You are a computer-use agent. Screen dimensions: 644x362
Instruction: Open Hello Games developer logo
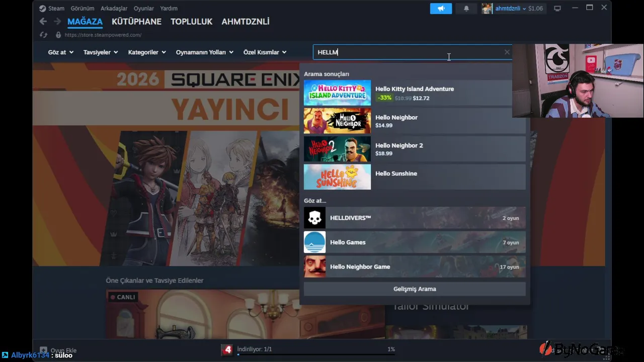[314, 242]
